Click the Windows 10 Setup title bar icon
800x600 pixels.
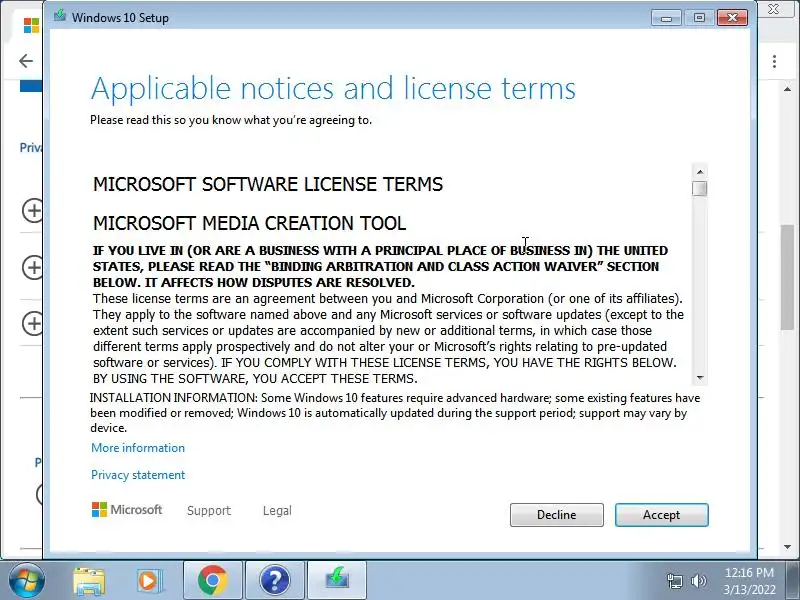pos(60,16)
